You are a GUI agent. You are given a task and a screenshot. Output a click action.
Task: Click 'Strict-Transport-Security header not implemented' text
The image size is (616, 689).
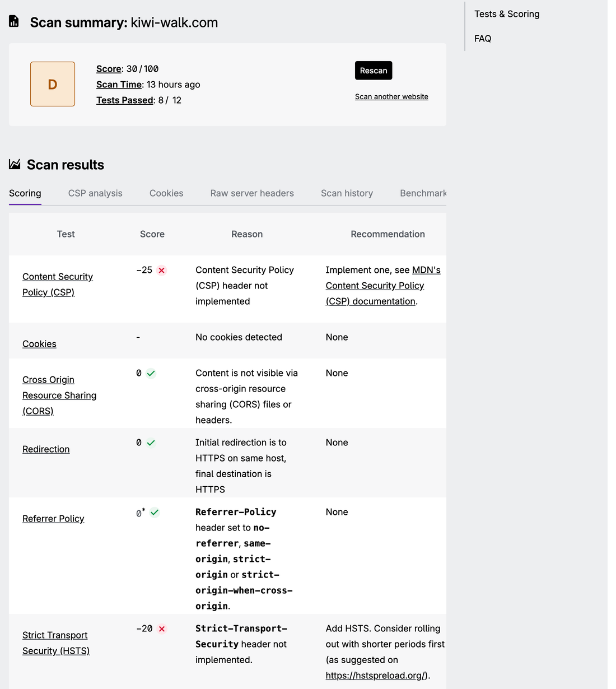pos(241,644)
